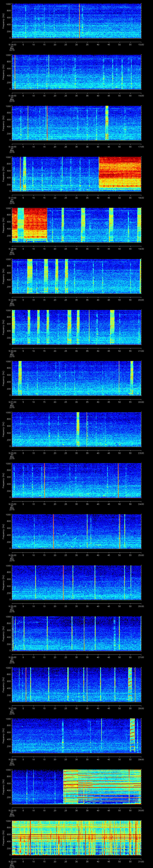Click the harmonic tonal bands in the 9:29 spectrogram

point(102,786)
